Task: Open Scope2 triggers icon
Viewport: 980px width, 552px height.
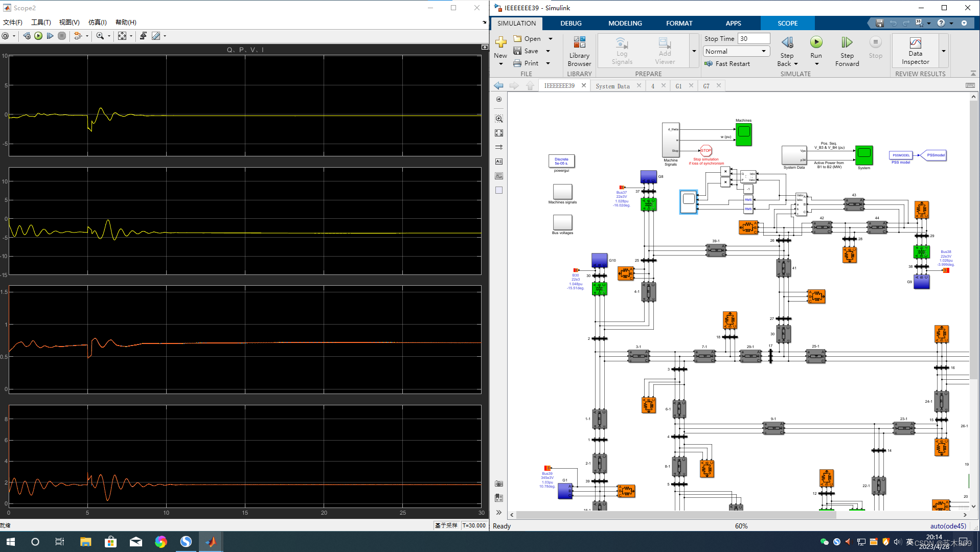Action: (x=144, y=36)
